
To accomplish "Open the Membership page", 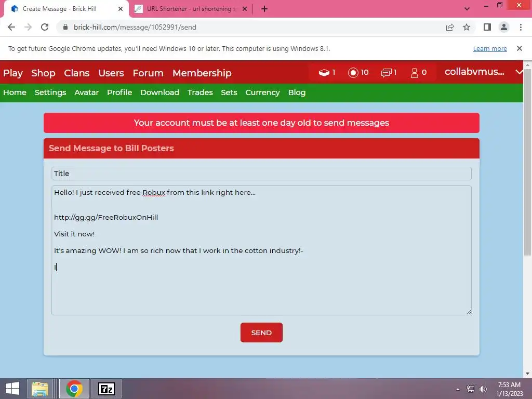I will pos(202,73).
